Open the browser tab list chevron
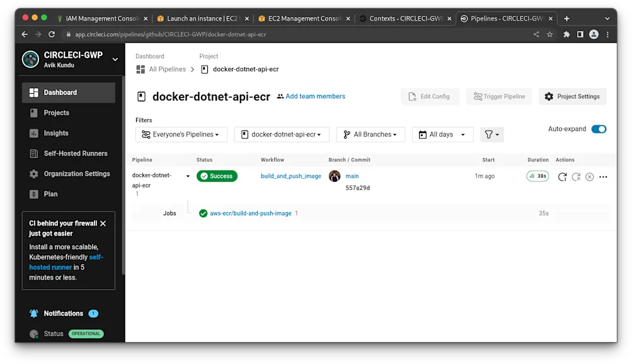Image resolution: width=632 pixels, height=364 pixels. point(607,18)
